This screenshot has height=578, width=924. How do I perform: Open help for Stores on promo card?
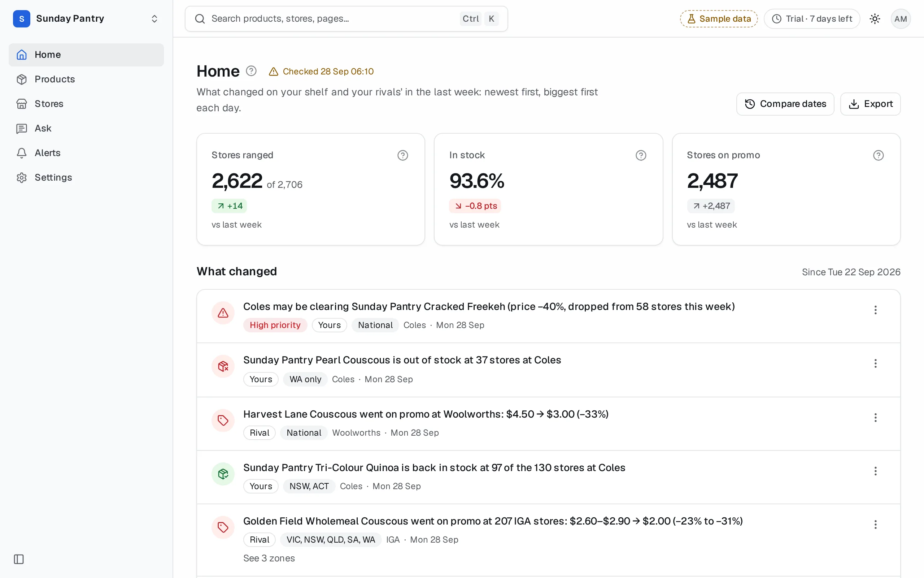(878, 155)
